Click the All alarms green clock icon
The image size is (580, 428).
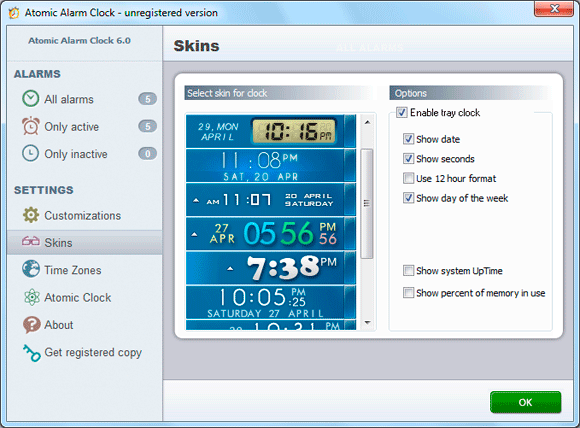click(30, 99)
